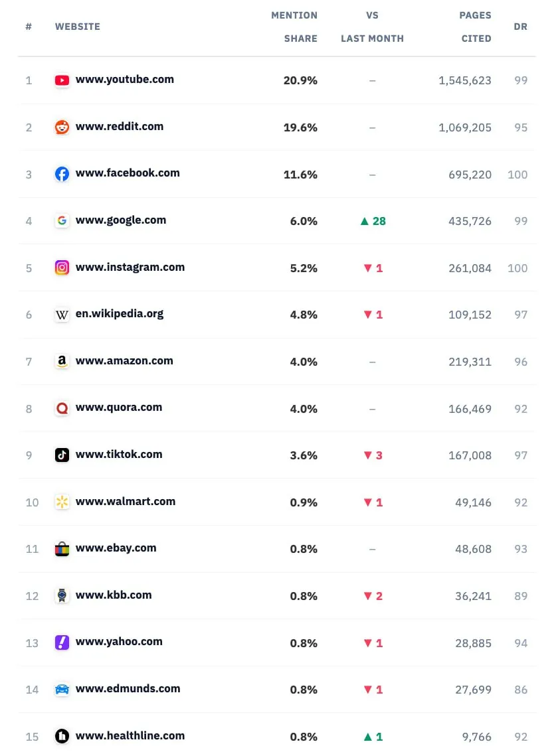Screen dimensions: 558x756
Task: Click the Amazon favicon icon
Action: click(62, 362)
